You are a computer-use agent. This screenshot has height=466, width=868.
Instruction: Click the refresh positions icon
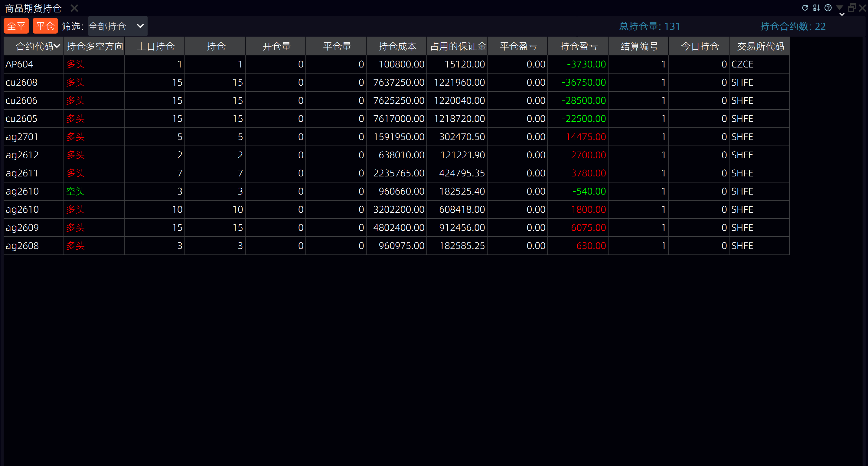[805, 8]
